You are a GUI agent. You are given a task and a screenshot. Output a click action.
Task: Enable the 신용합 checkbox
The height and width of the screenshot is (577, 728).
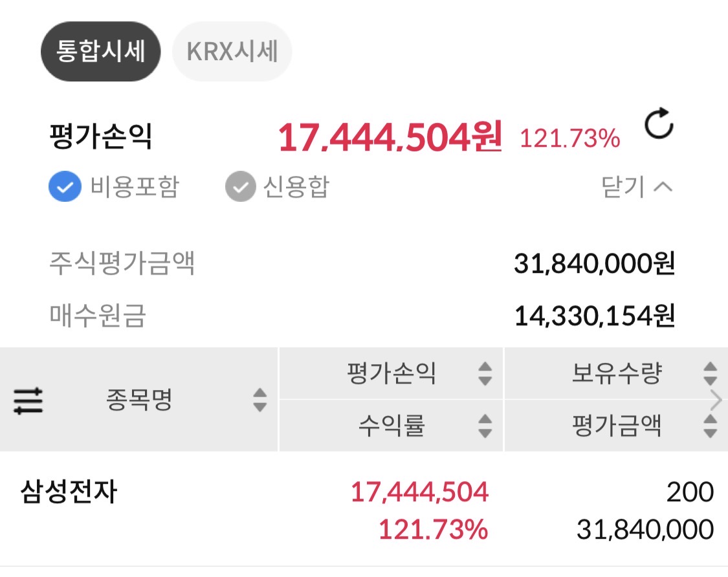240,188
